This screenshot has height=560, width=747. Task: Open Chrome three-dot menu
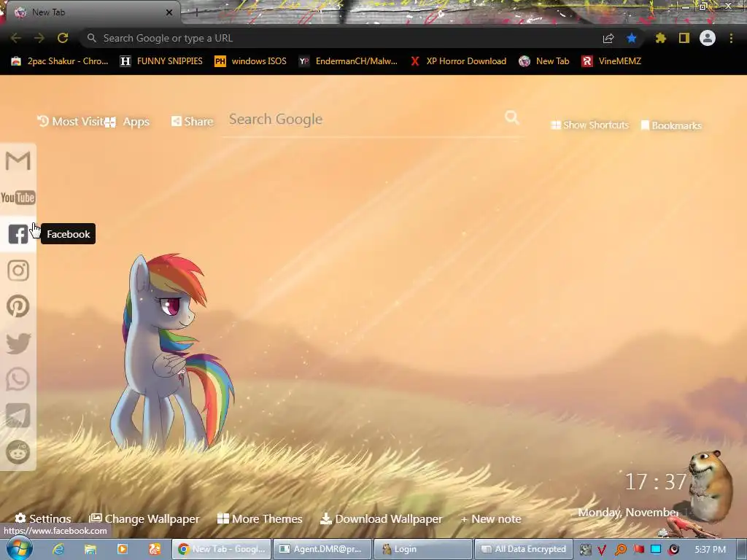click(x=731, y=38)
